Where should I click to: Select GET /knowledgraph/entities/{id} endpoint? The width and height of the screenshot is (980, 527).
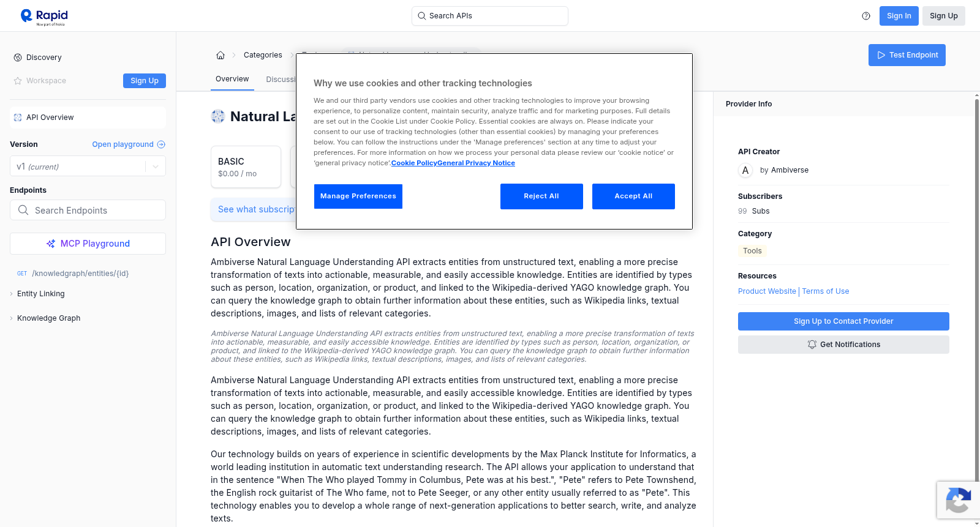click(73, 274)
